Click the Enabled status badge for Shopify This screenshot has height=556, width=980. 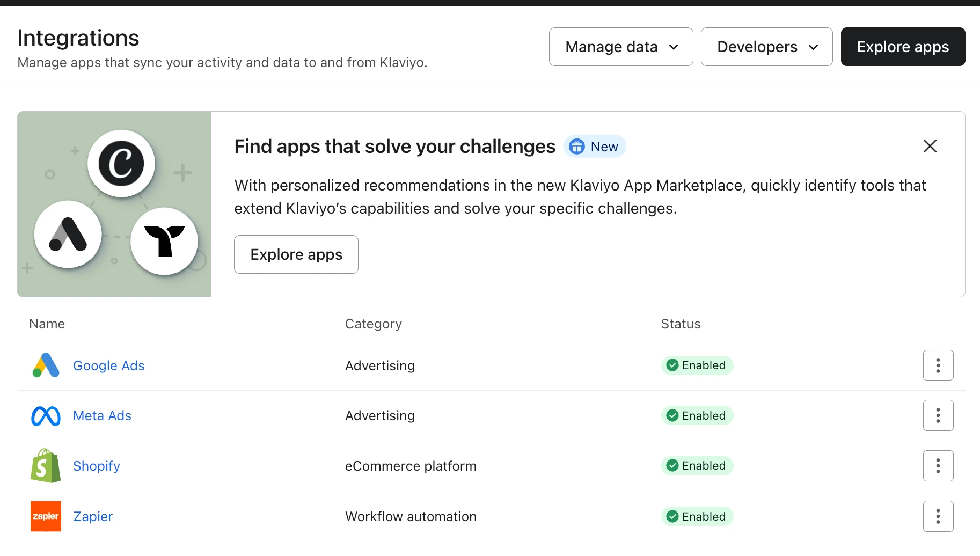(x=697, y=466)
